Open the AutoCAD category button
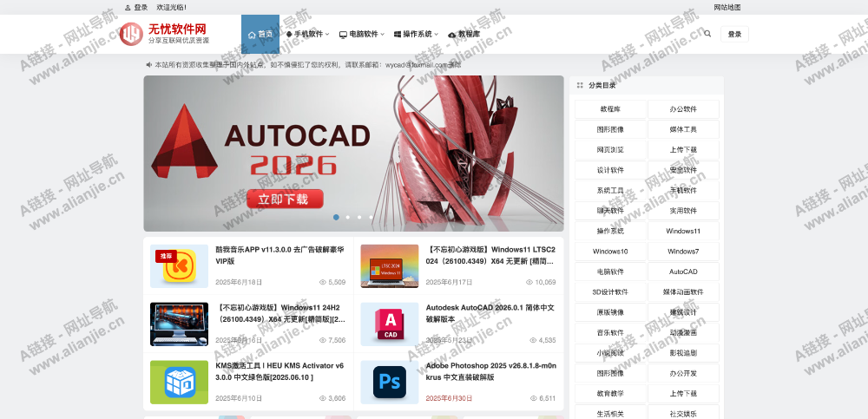This screenshot has height=419, width=868. point(683,272)
